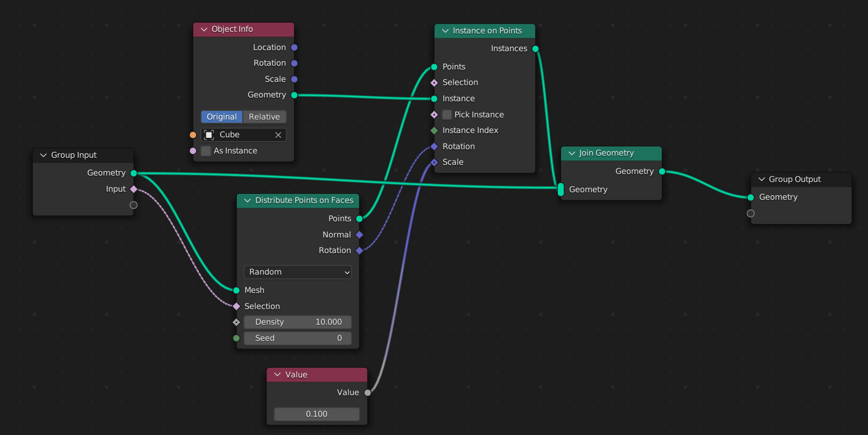Select the Join Geometry node title
The image size is (868, 435).
pyautogui.click(x=606, y=153)
